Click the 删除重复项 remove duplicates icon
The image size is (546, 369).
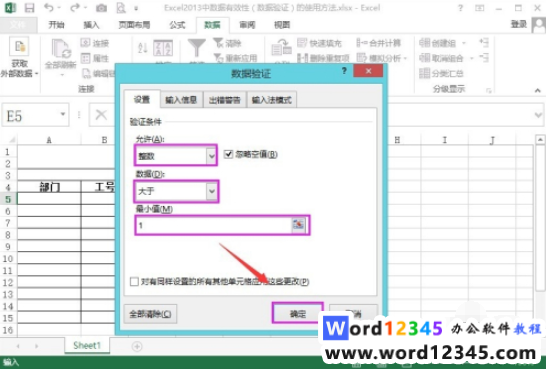[x=302, y=58]
